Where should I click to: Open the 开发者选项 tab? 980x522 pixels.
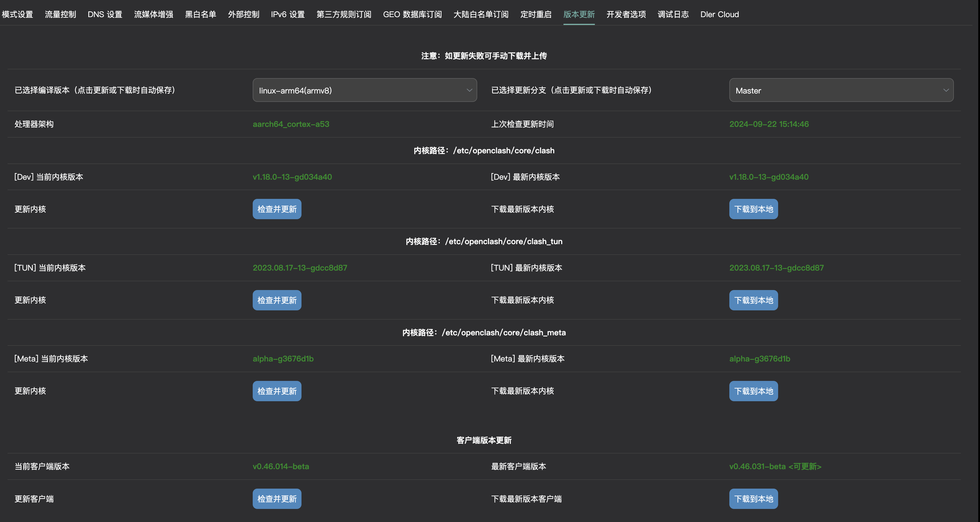[626, 15]
